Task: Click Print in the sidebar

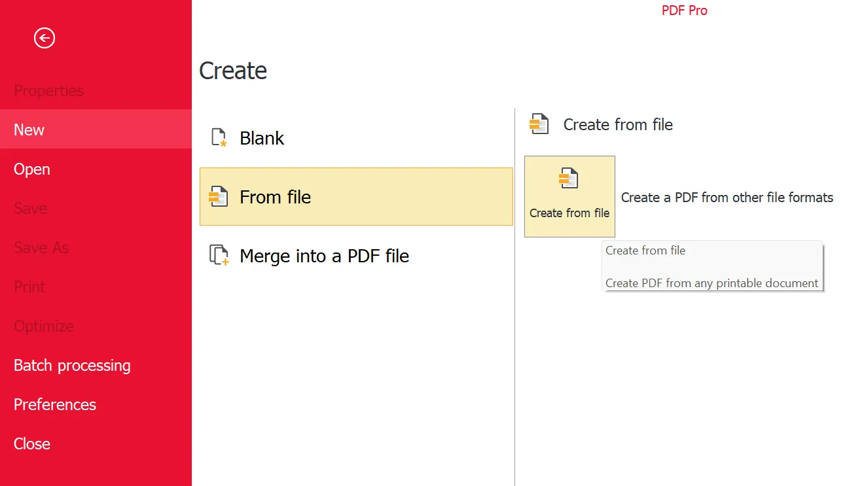Action: 30,286
